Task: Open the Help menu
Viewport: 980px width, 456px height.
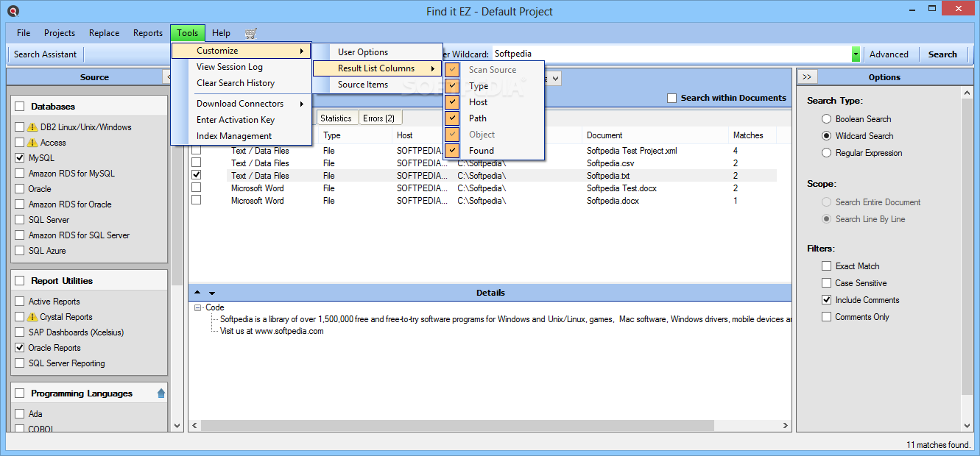Action: click(x=221, y=33)
